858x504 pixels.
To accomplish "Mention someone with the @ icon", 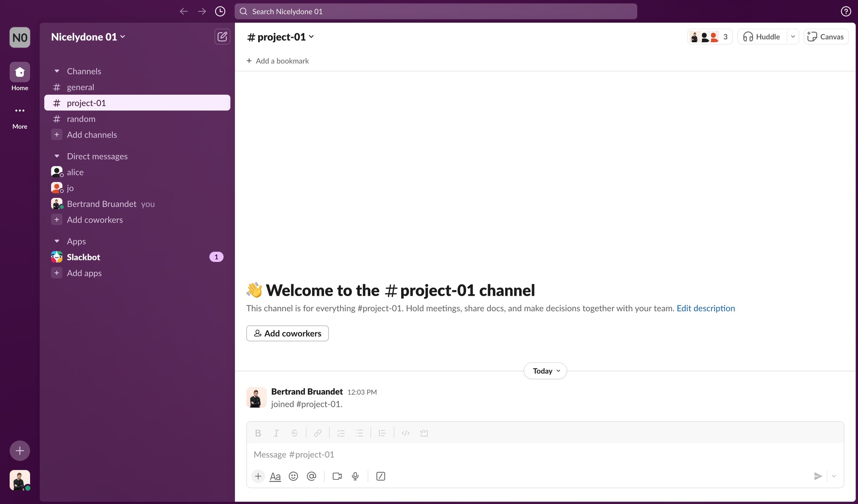I will pyautogui.click(x=311, y=476).
